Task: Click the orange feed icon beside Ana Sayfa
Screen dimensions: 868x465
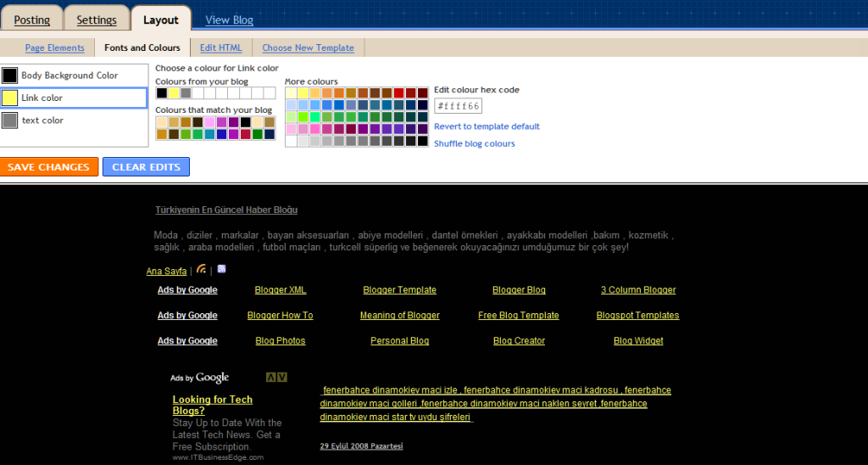Action: (202, 269)
